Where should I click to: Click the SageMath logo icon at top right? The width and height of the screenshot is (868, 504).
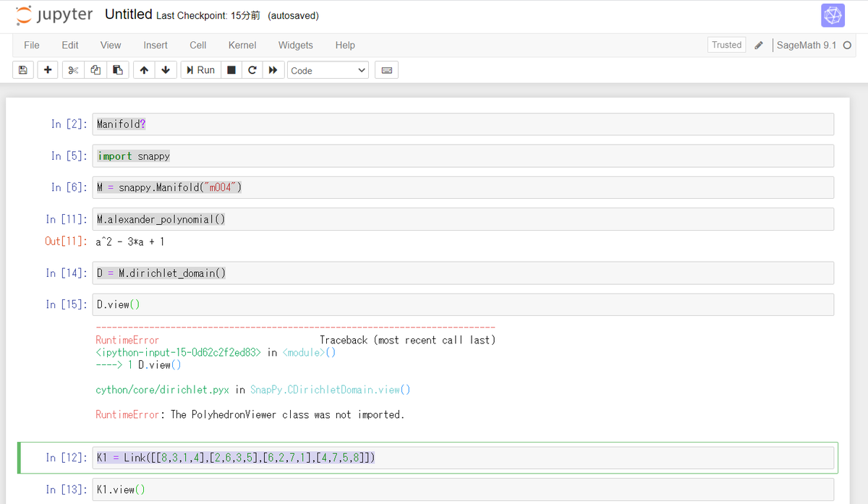[x=833, y=15]
